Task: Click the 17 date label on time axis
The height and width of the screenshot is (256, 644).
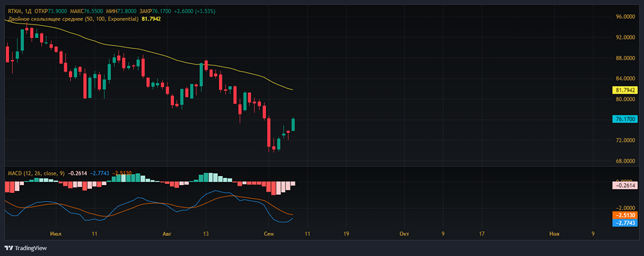Action: pos(482,234)
